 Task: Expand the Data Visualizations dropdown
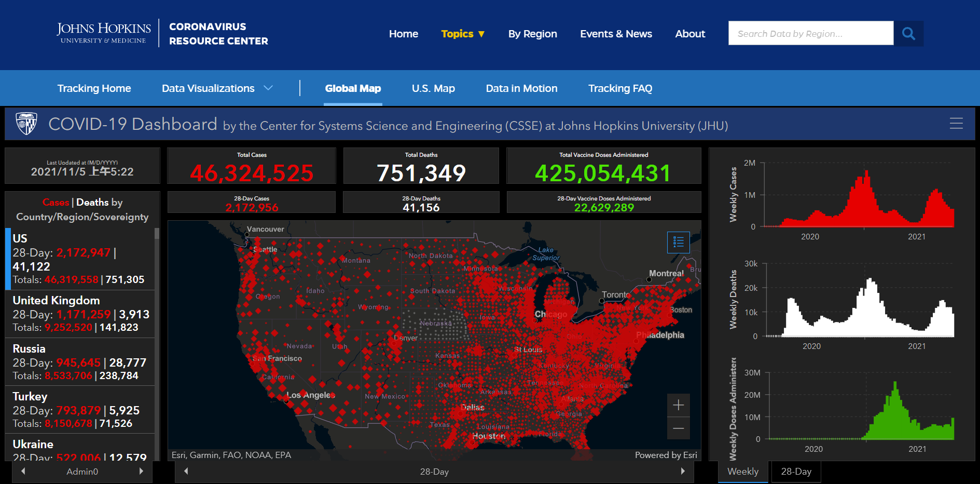point(217,88)
